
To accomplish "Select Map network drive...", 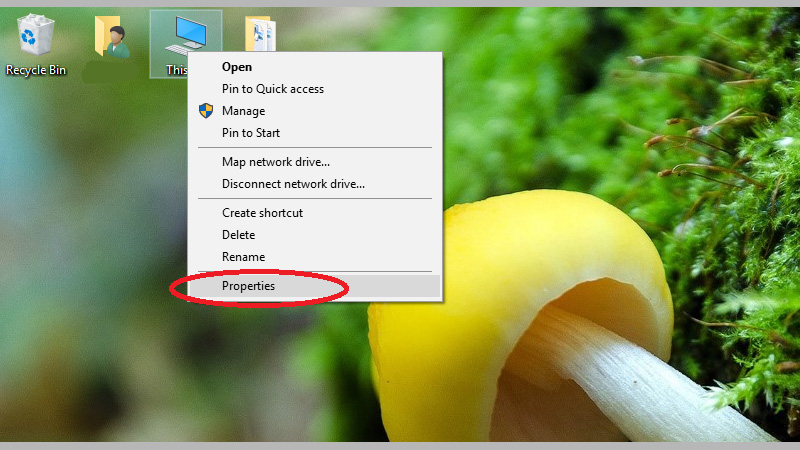I will tap(314, 162).
